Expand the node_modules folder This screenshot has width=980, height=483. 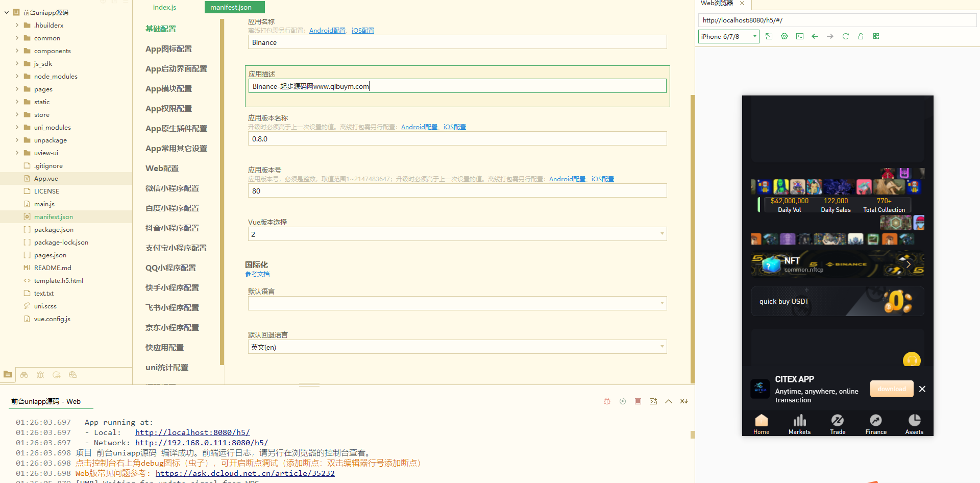click(17, 76)
